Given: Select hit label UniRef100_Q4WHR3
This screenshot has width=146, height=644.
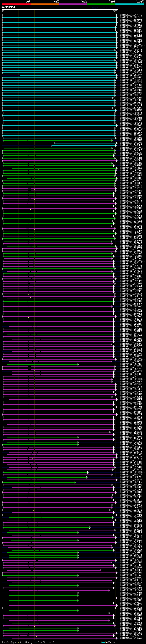Looking at the screenshot, I should coord(131,151).
